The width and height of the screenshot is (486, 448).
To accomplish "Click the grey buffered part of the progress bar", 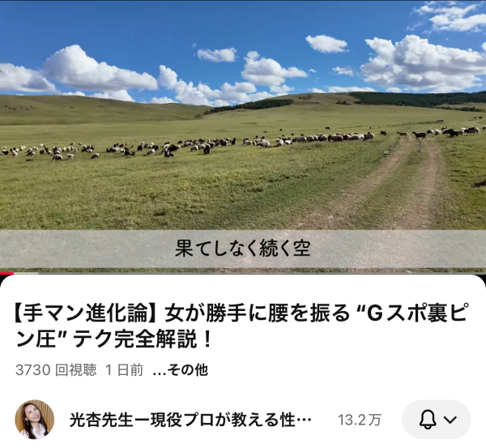I will click(27, 274).
